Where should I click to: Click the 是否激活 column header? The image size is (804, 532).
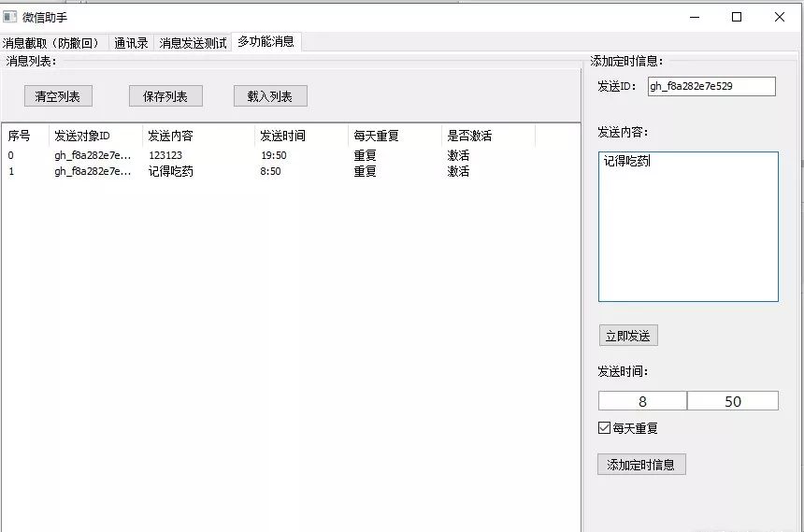tap(488, 136)
